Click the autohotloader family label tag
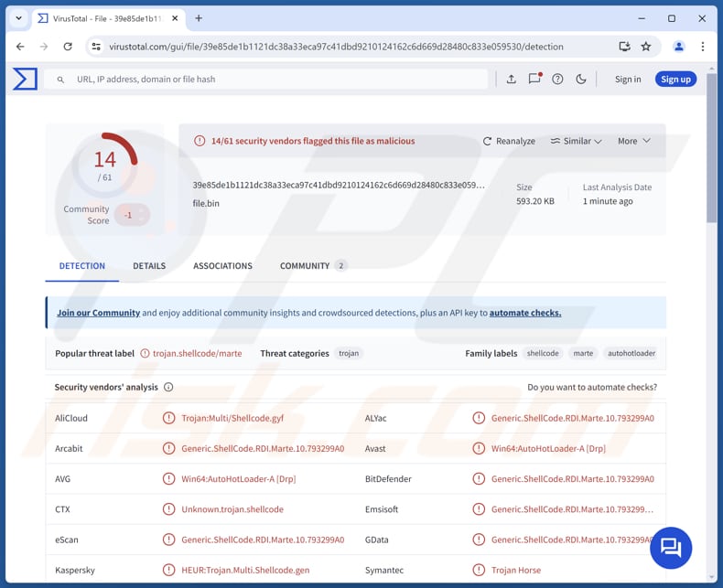The height and width of the screenshot is (588, 723). [631, 354]
